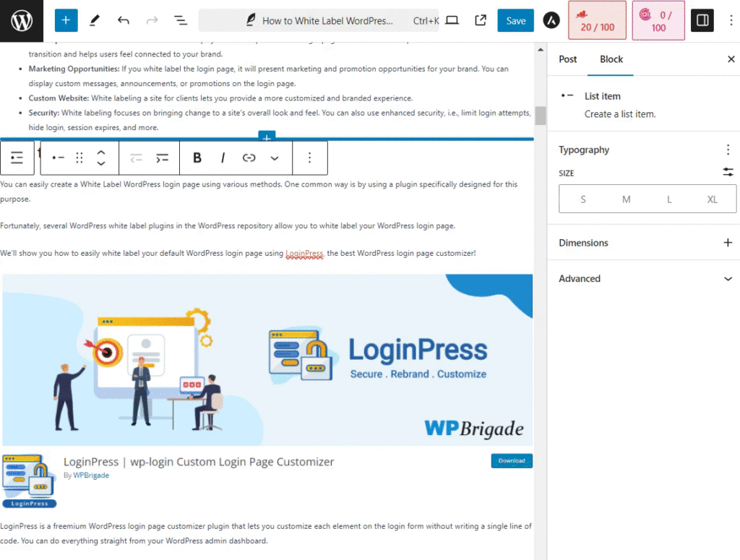Close the settings sidebar

pyautogui.click(x=731, y=59)
